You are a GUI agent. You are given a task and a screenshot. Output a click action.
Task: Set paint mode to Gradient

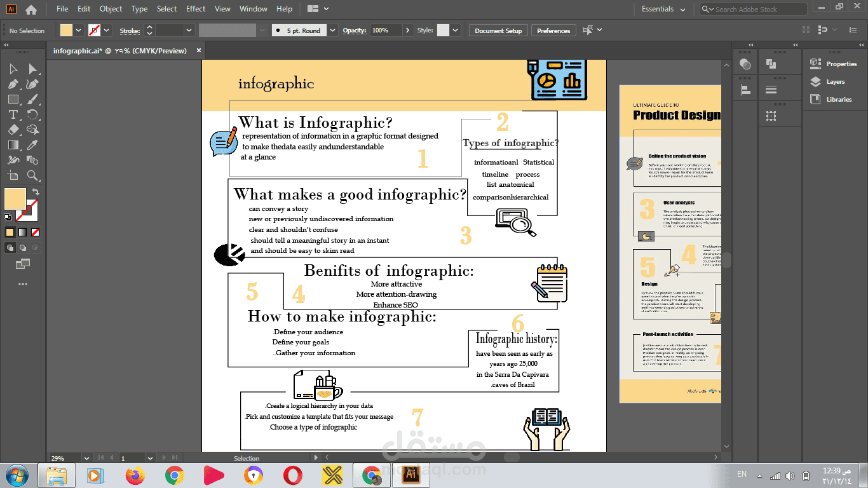(x=23, y=232)
